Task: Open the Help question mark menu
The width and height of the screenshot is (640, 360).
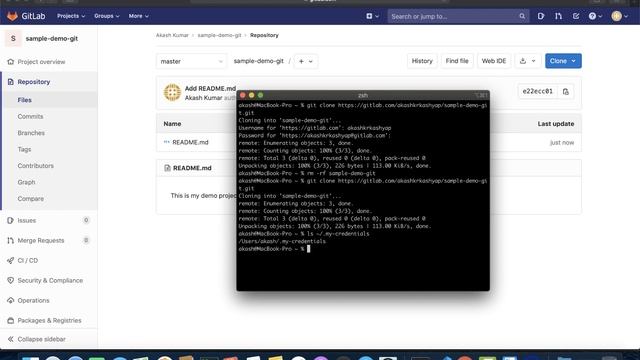Action: pyautogui.click(x=595, y=16)
